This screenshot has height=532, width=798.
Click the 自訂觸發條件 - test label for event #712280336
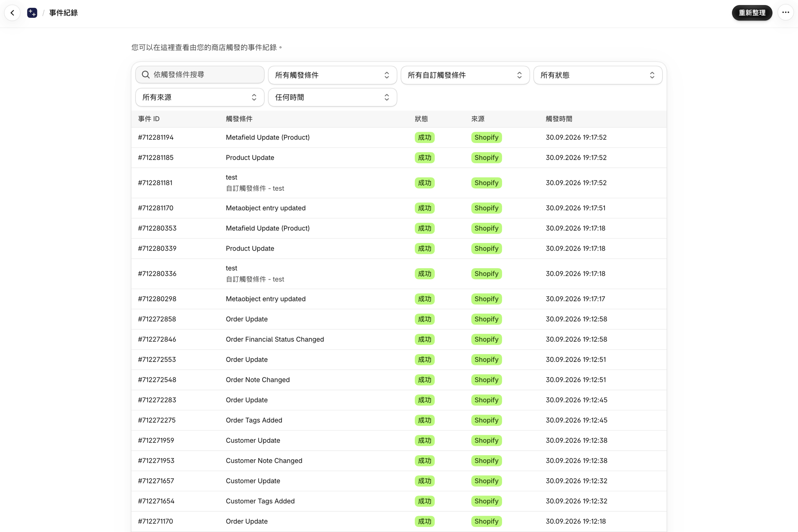click(255, 279)
